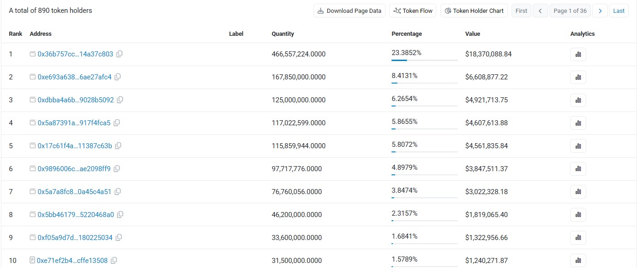The width and height of the screenshot is (644, 268).
Task: Copy address 0xe693a638…6ae27afc4
Action: pyautogui.click(x=118, y=77)
